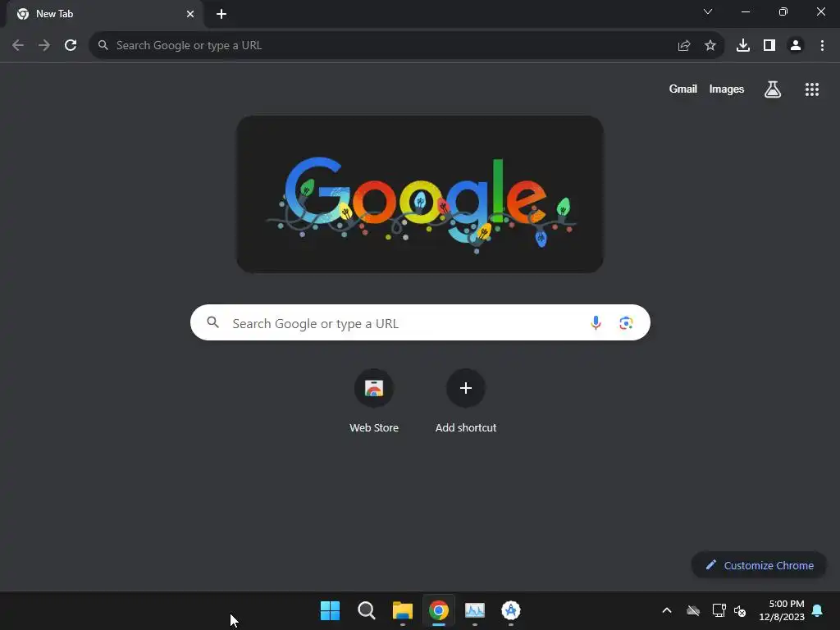Open the clock showing 5:00 PM

click(782, 610)
